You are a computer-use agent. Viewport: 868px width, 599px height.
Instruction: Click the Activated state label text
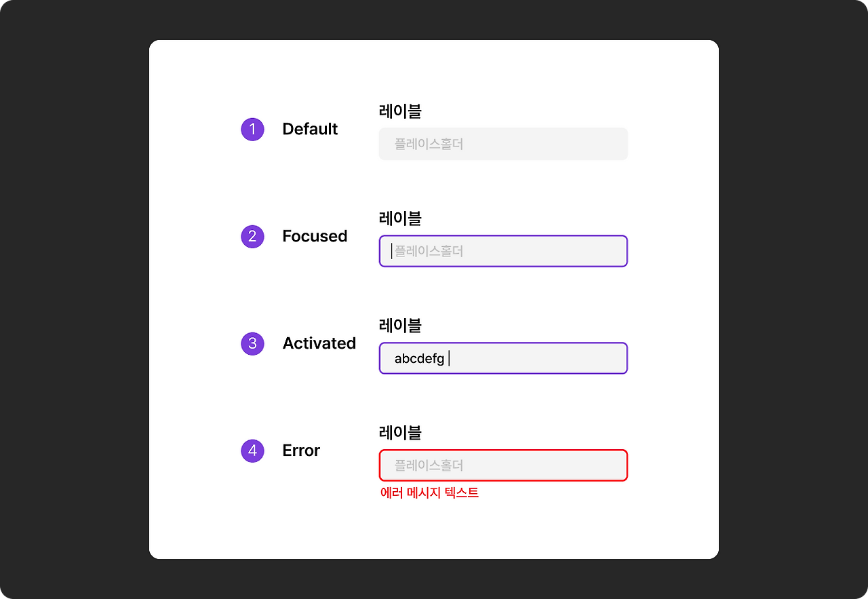319,343
